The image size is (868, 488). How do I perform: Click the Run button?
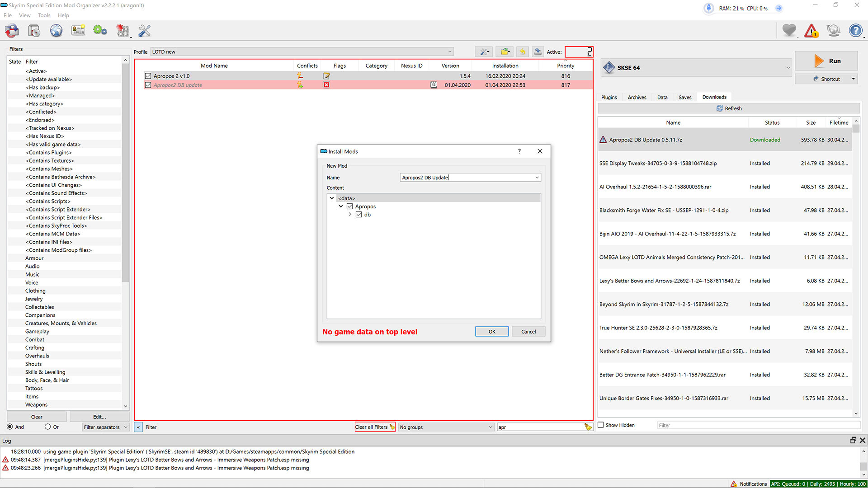[x=826, y=61]
